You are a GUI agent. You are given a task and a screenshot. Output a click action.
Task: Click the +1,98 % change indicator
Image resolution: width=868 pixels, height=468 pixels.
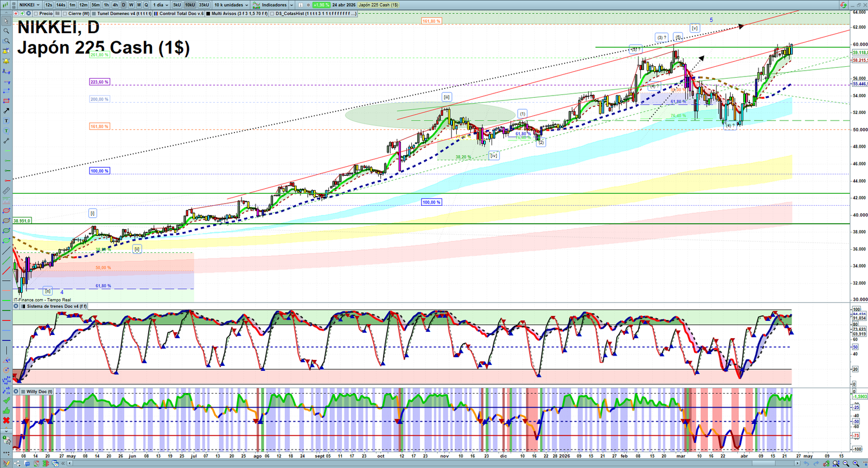coord(322,5)
